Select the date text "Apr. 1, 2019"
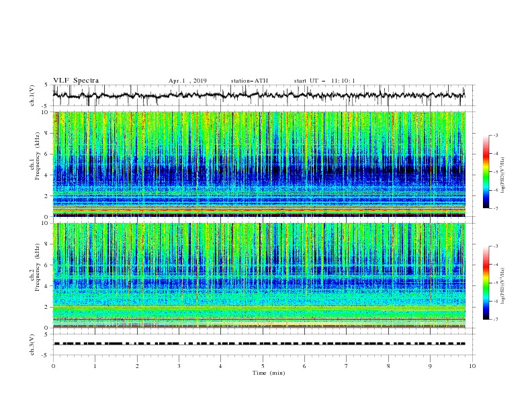Screen dimensions: 532x411 point(187,81)
